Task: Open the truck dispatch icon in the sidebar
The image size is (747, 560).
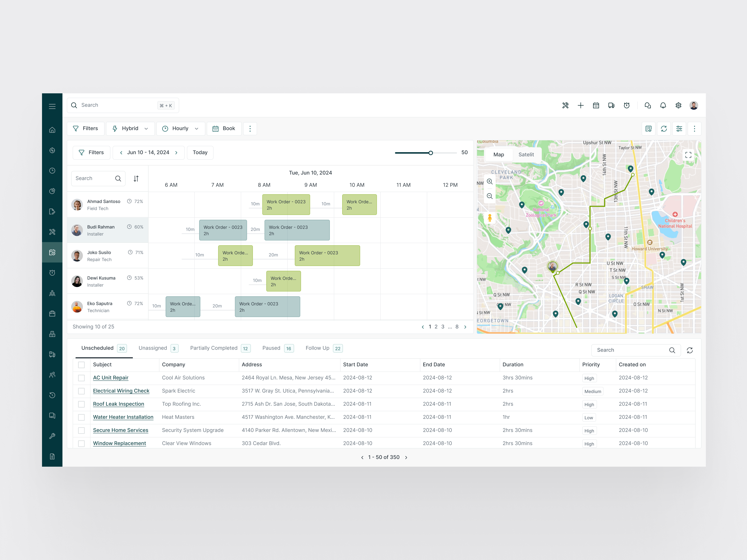Action: [x=52, y=354]
